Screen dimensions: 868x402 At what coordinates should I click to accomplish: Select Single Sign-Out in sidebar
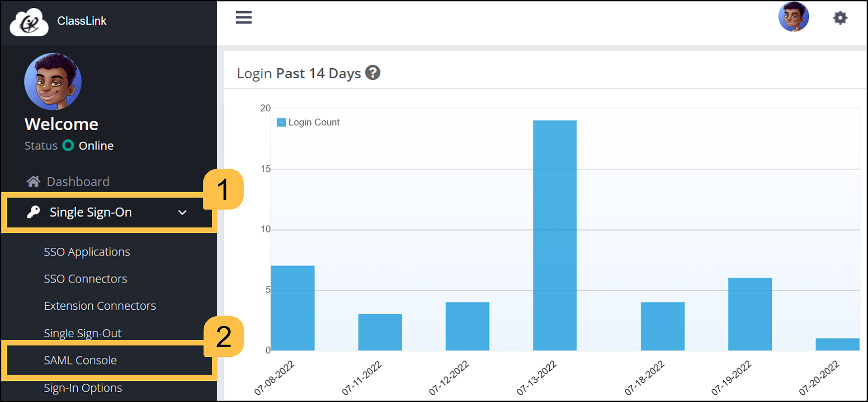[x=83, y=333]
